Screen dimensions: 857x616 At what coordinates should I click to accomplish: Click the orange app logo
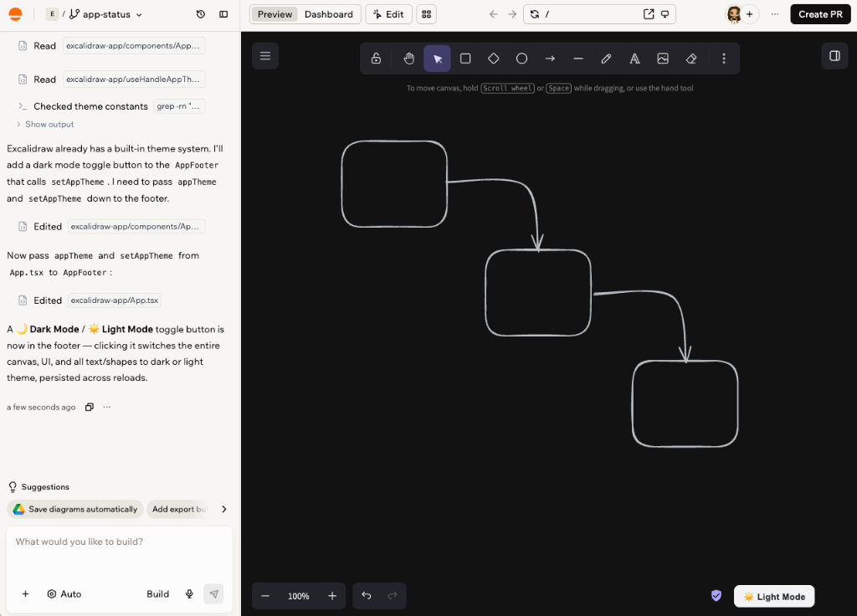click(x=16, y=14)
